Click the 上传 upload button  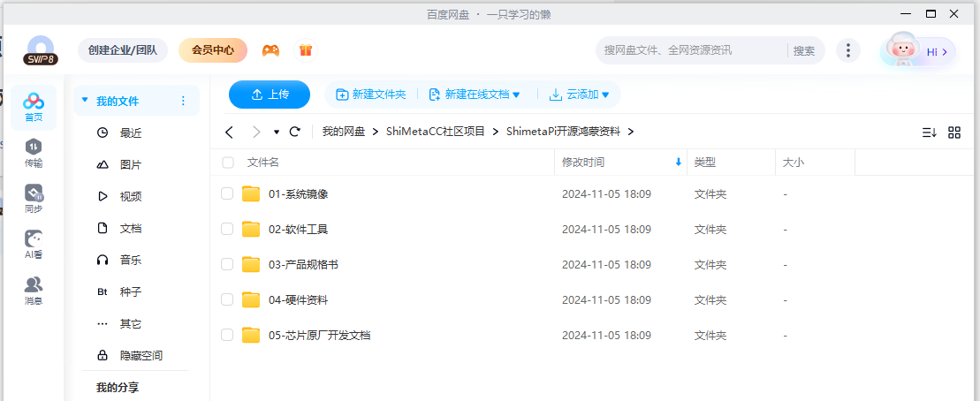[270, 95]
